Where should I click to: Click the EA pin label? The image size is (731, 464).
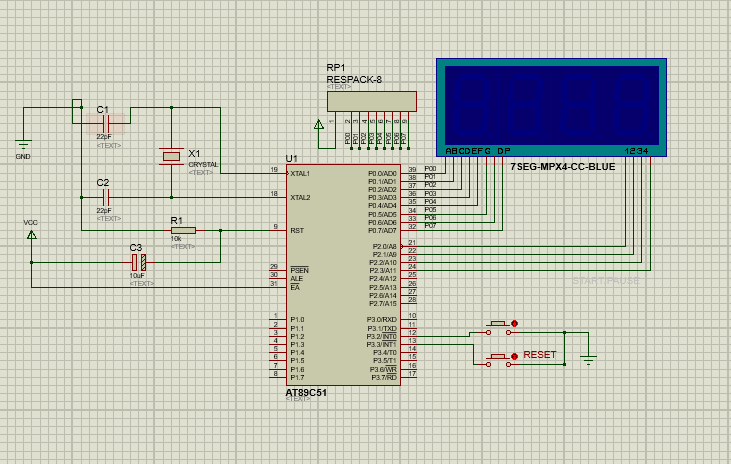tap(295, 288)
